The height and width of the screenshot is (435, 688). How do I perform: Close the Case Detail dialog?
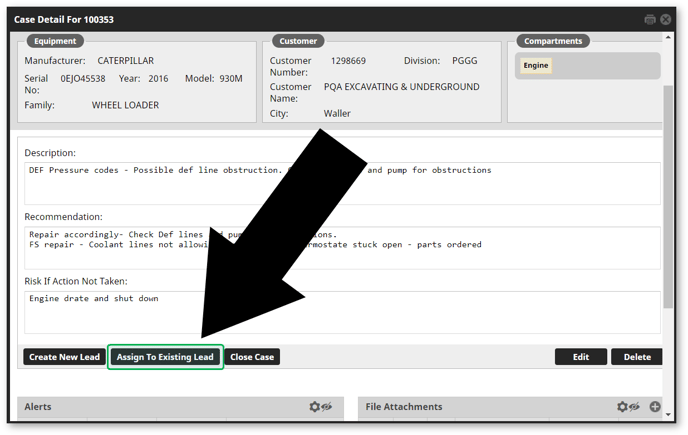(666, 19)
